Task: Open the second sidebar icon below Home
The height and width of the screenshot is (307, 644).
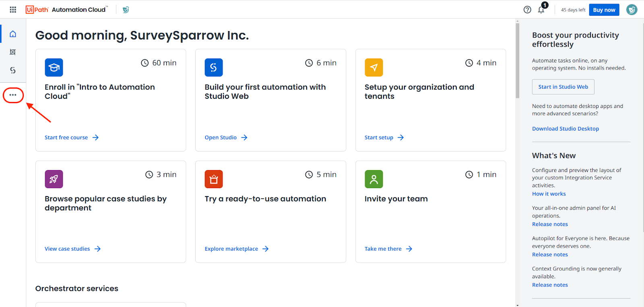Action: pyautogui.click(x=13, y=52)
